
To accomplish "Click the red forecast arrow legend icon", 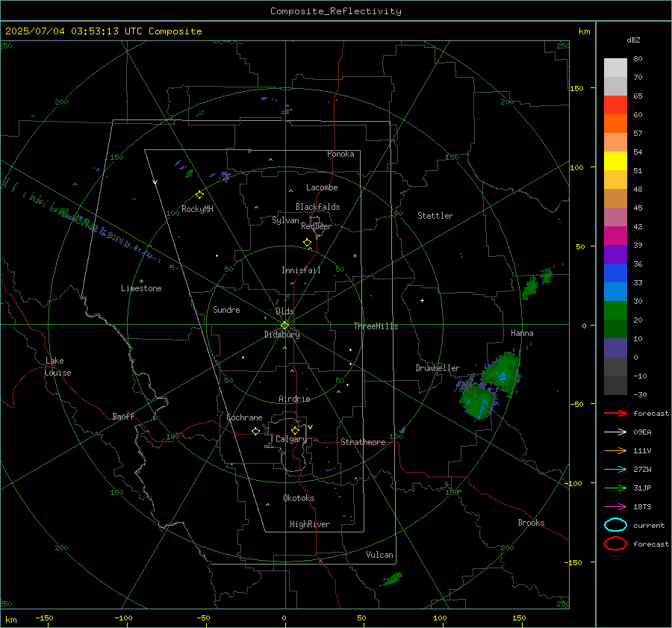I will click(x=615, y=413).
